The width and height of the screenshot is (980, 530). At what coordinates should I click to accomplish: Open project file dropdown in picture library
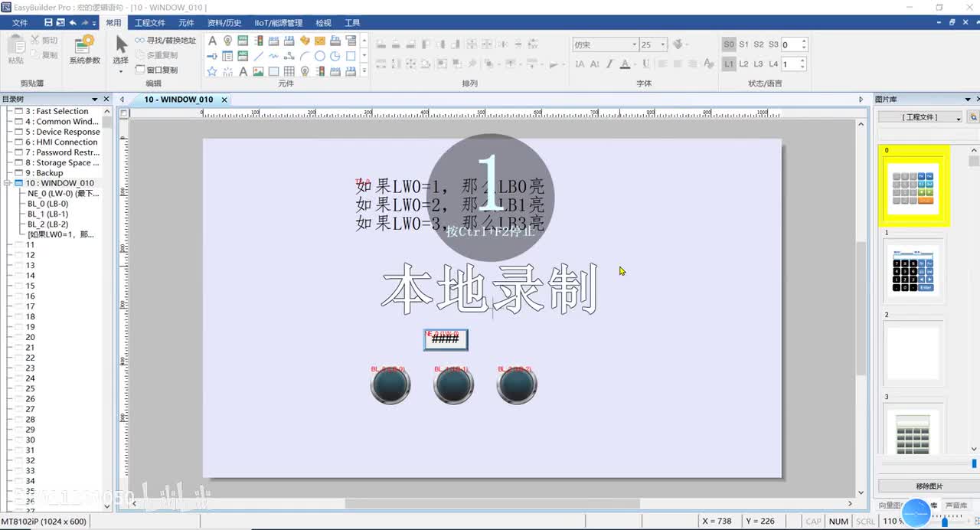click(x=920, y=117)
